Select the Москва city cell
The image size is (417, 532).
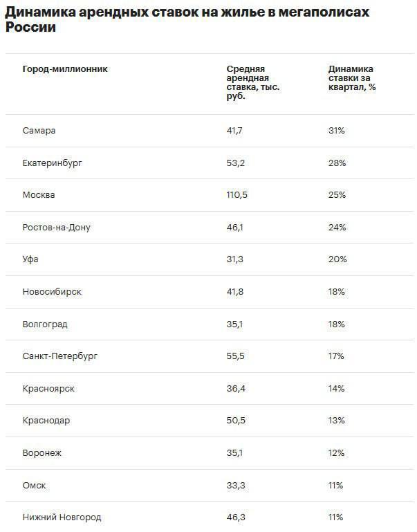(x=39, y=195)
